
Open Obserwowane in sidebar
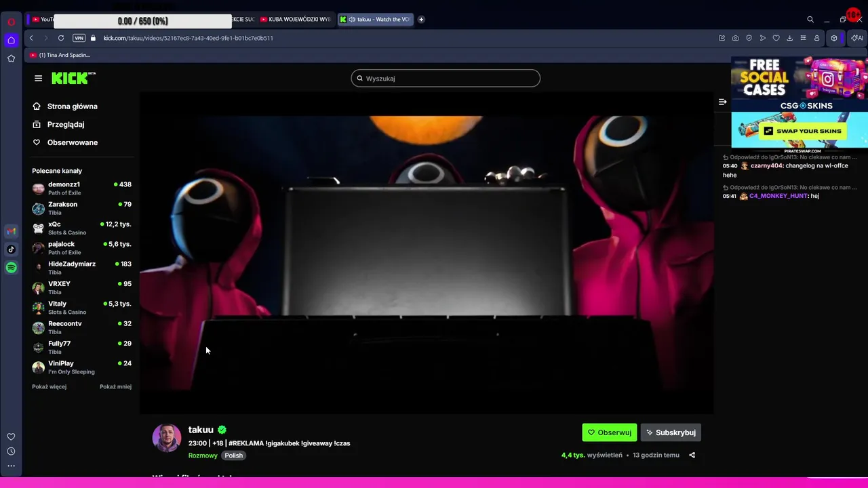(65, 142)
